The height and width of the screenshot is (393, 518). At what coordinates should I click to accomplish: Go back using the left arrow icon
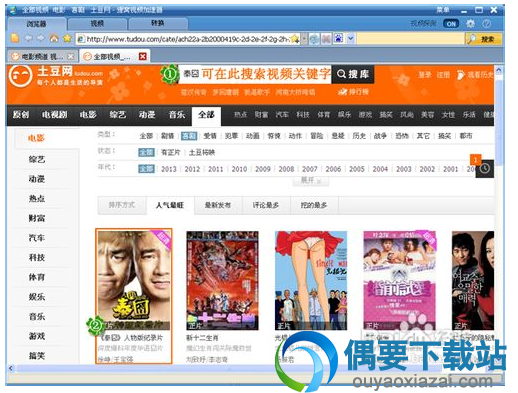pos(28,38)
